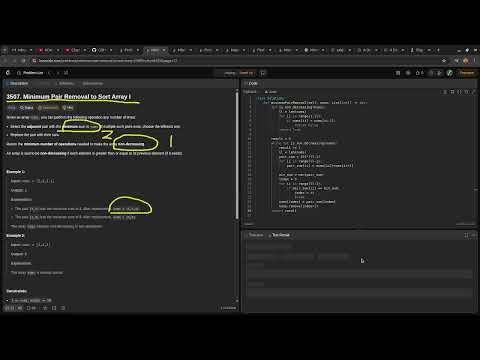Maximize the test result panel
Viewport: 480px width, 360px height.
click(x=466, y=235)
